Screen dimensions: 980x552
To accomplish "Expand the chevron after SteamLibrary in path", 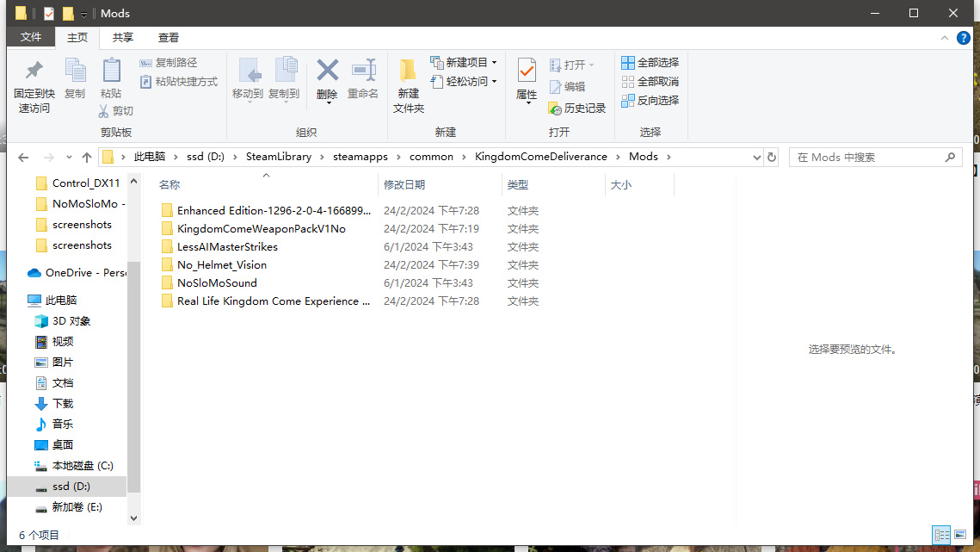I will click(x=323, y=157).
